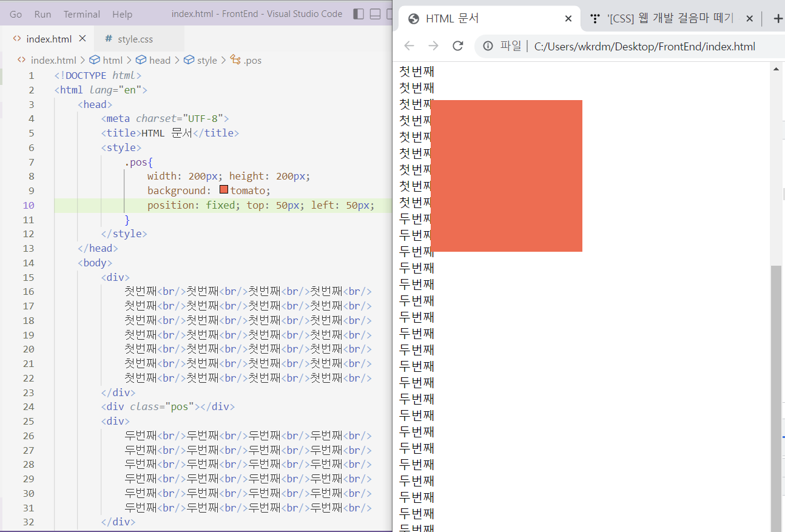
Task: Open the Terminal menu
Action: click(82, 14)
